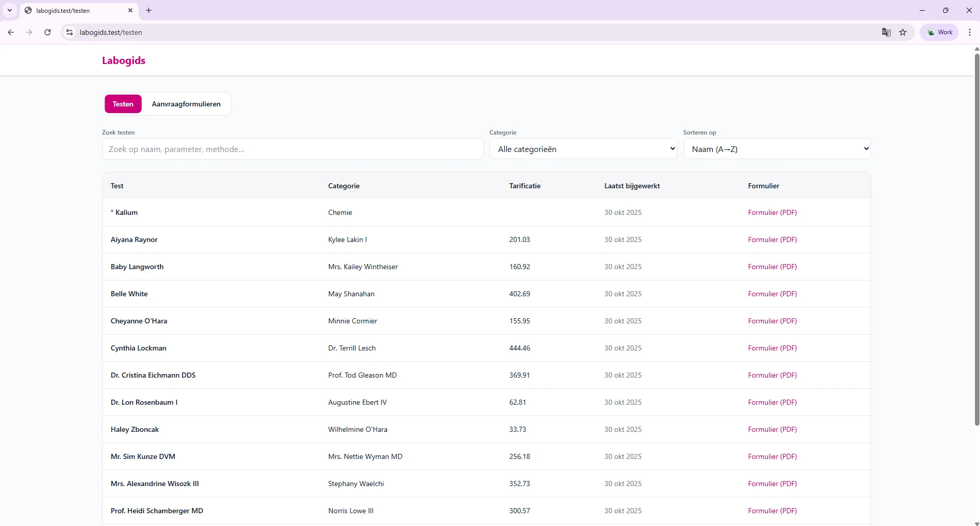The height and width of the screenshot is (526, 980).
Task: Click the Labogids logo link
Action: 124,60
